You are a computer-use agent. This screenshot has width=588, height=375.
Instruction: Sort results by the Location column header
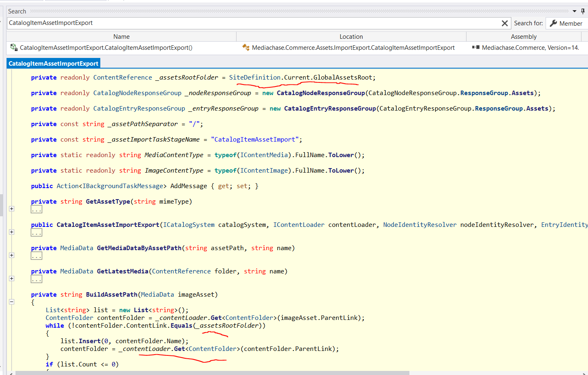(351, 36)
